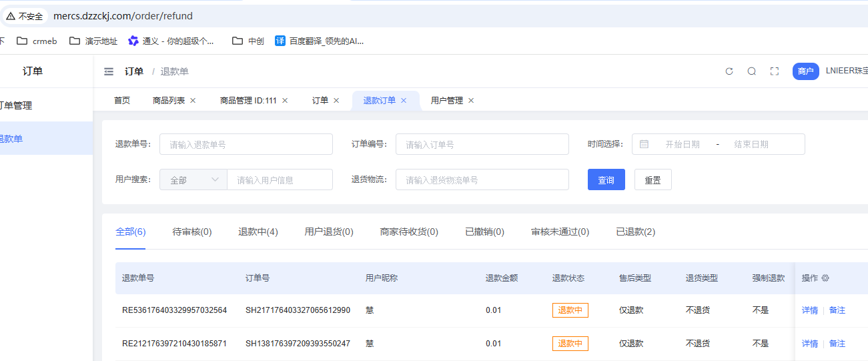Screen dimensions: 868x361
Task: Switch to the 退款中(4) filter tab
Action: point(258,232)
